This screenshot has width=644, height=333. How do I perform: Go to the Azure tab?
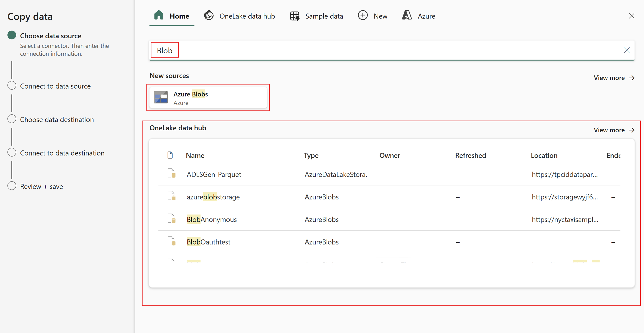[419, 16]
